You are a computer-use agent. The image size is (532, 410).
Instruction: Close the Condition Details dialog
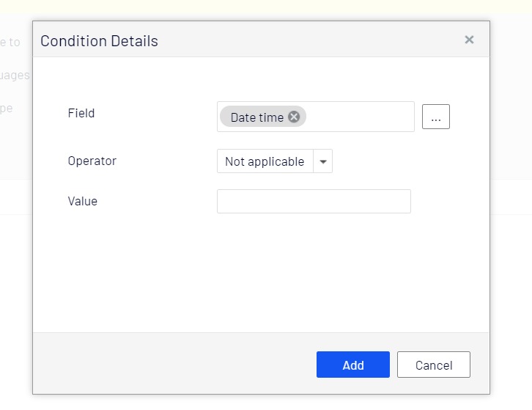tap(469, 40)
